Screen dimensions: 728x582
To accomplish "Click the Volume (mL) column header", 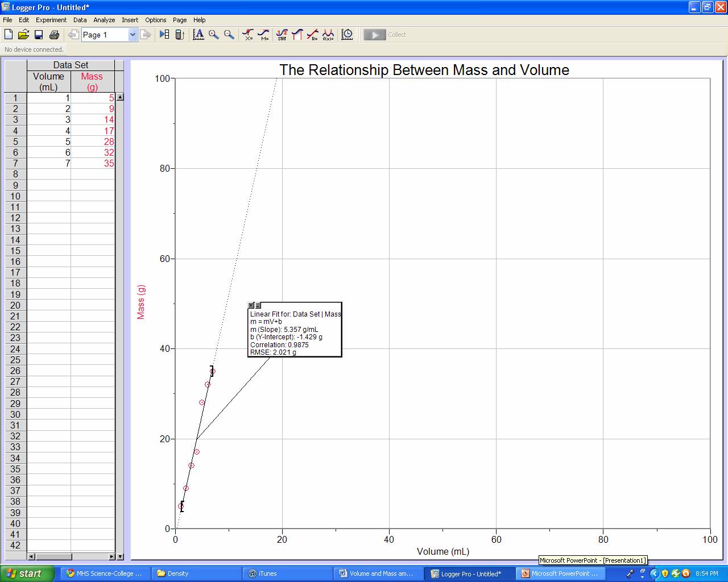I will [49, 81].
